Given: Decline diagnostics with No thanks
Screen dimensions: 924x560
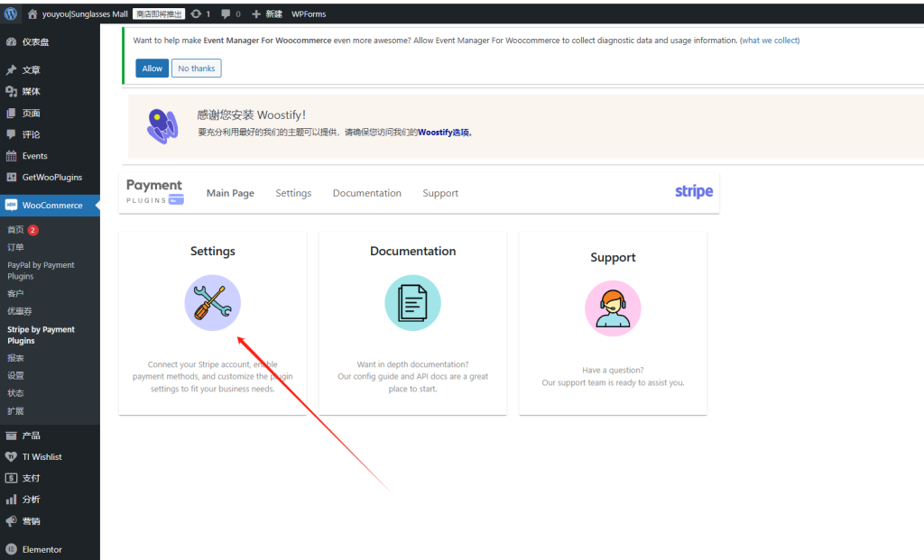Looking at the screenshot, I should pyautogui.click(x=196, y=68).
